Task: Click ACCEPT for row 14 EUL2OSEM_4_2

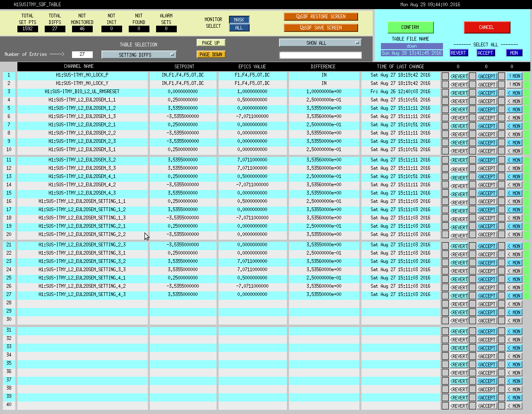Action: (x=487, y=185)
